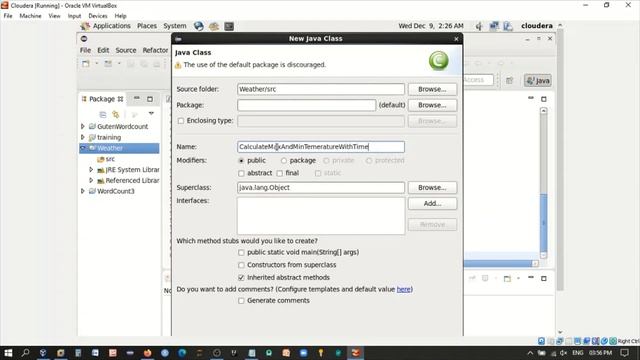Select the Java perspective button

pos(538,80)
